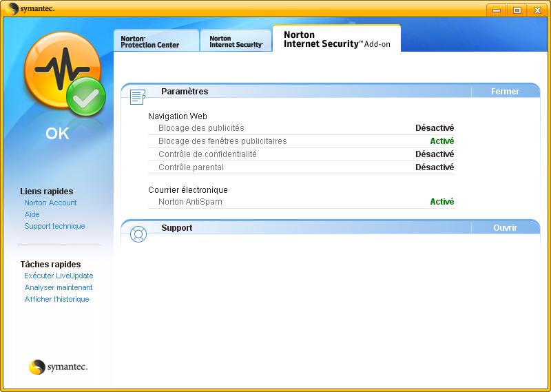The height and width of the screenshot is (392, 551).
Task: Maximize the Symantec window
Action: pyautogui.click(x=517, y=10)
